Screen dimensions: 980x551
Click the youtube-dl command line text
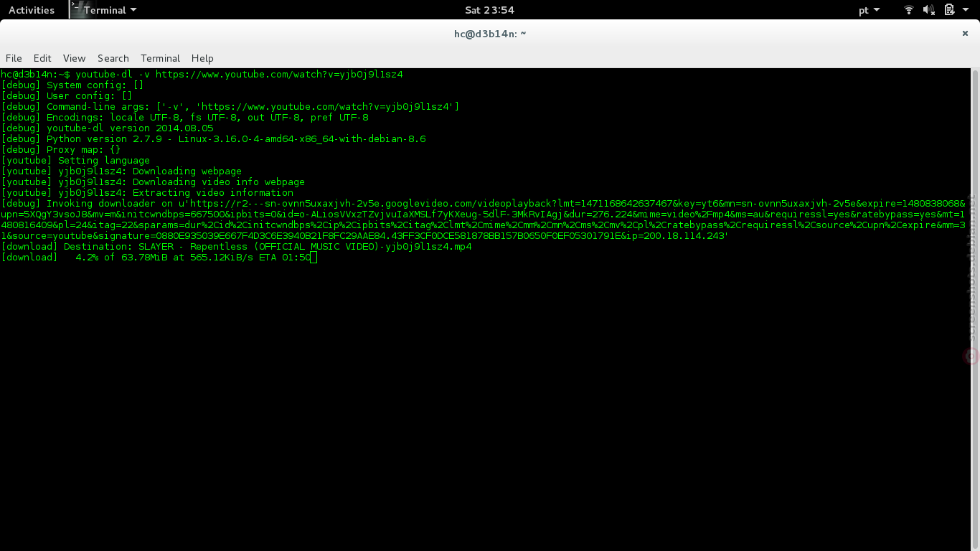tap(239, 74)
